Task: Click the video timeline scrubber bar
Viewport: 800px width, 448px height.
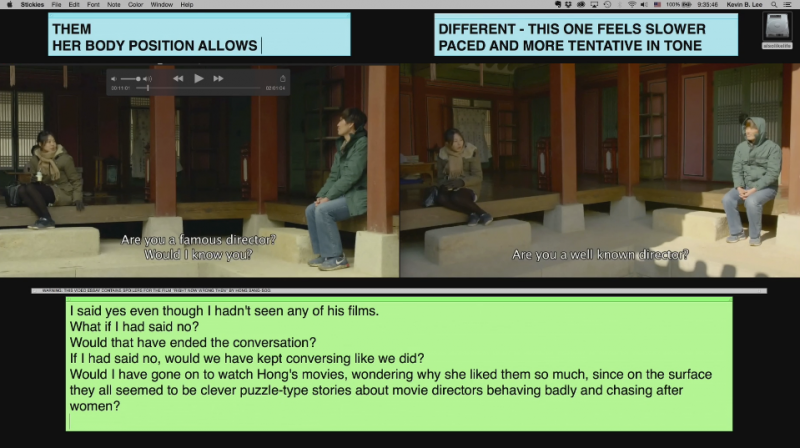Action: tap(200, 88)
